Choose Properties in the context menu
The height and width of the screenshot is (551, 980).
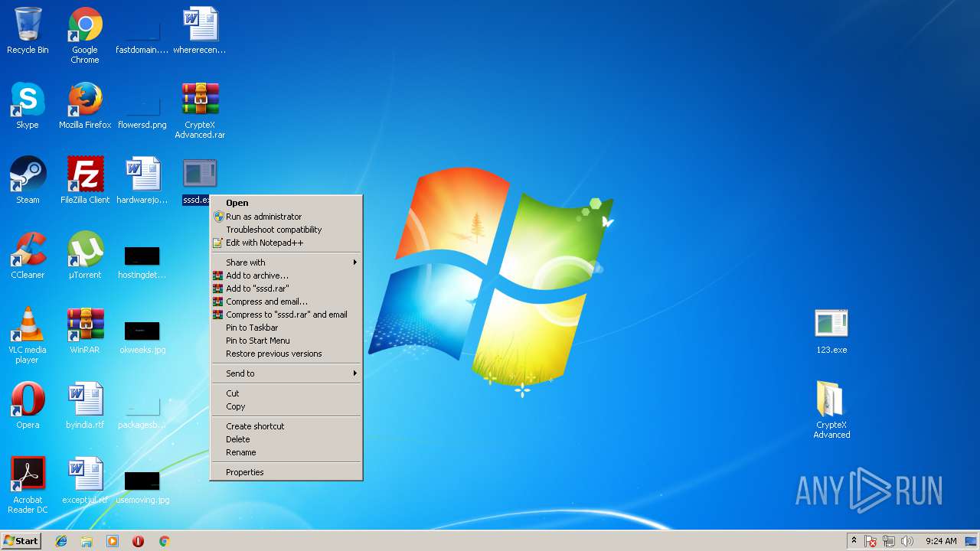(286, 472)
